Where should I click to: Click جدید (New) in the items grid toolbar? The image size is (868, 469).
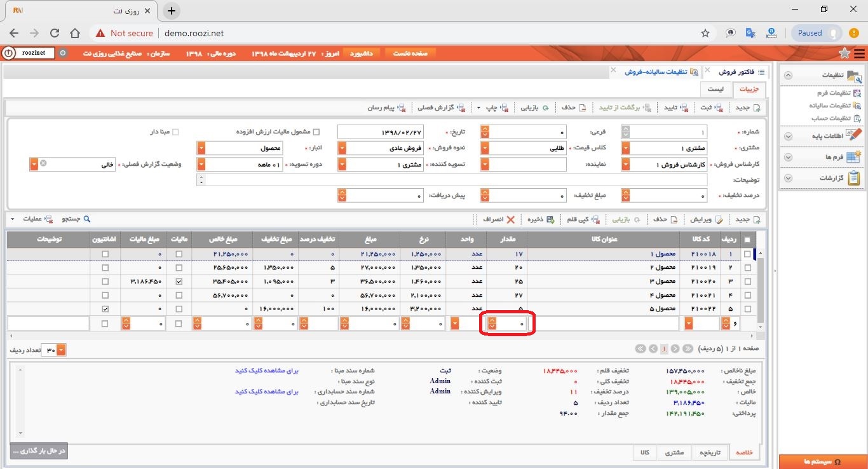[x=748, y=219]
